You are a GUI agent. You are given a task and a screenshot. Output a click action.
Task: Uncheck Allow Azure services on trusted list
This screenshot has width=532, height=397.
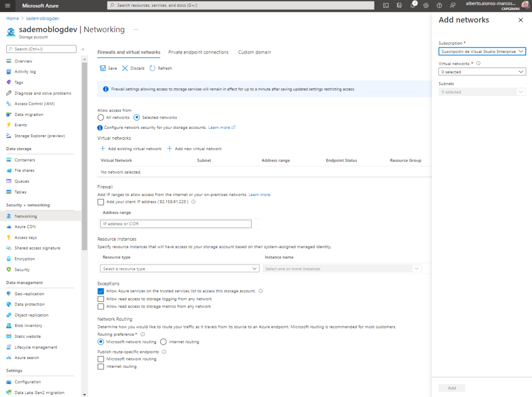(101, 291)
